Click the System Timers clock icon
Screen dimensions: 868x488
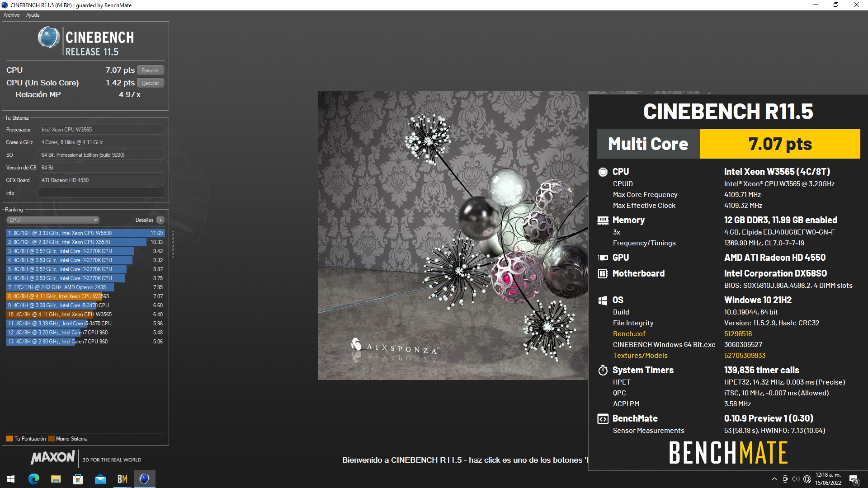pos(603,371)
